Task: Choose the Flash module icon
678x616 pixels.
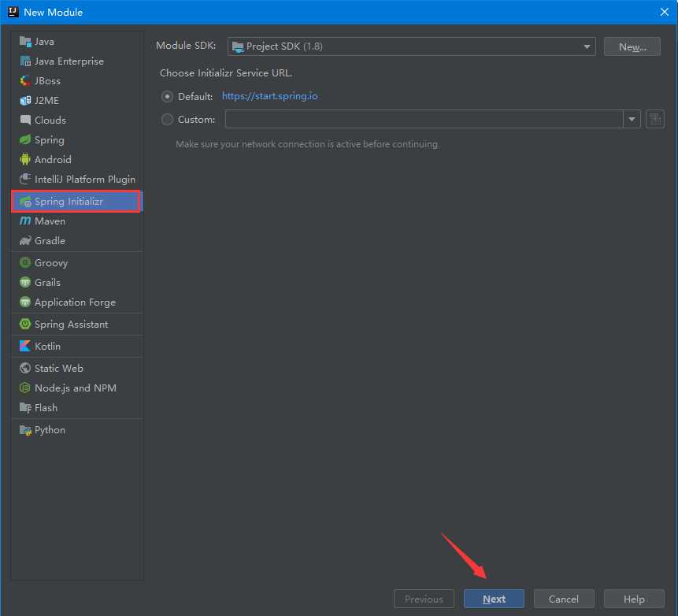Action: (25, 407)
